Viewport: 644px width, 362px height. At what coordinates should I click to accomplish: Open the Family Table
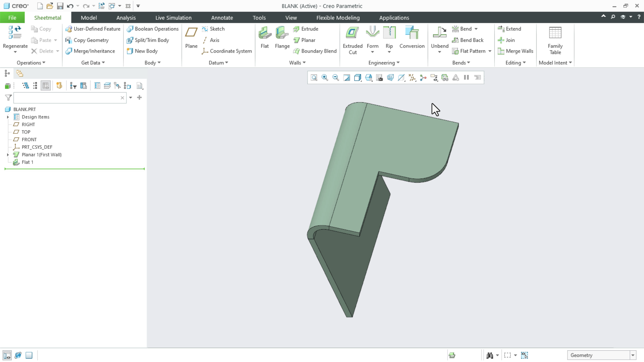coord(555,40)
